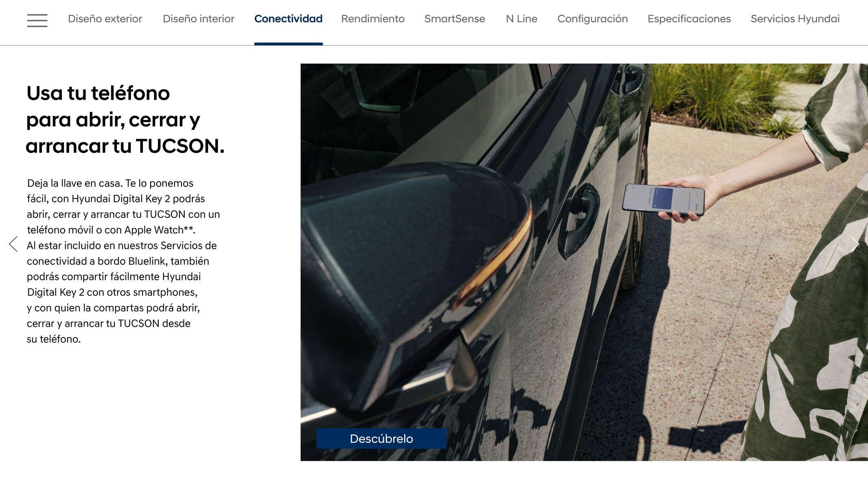Click the phone shown in the image
868x488 pixels.
(x=663, y=199)
